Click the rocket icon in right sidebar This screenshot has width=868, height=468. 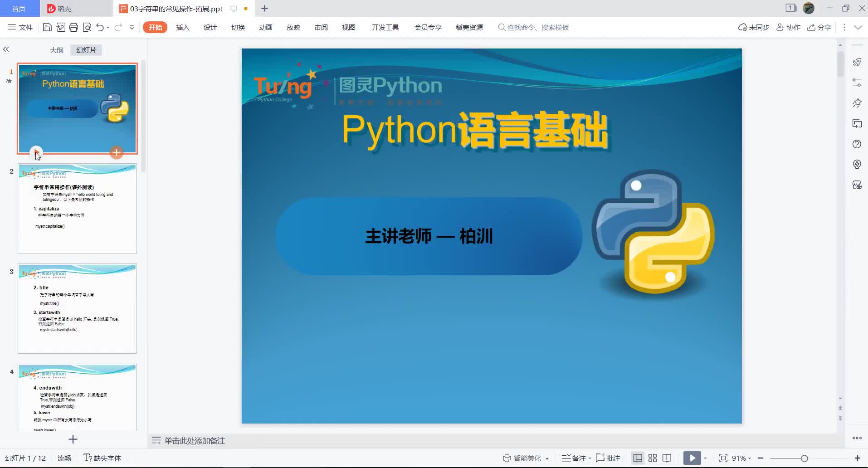point(857,62)
